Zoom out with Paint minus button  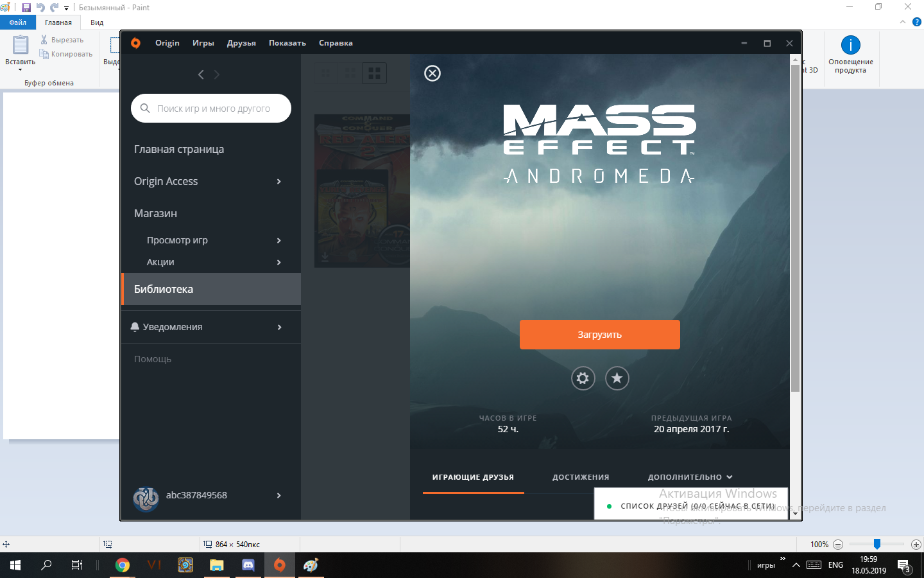point(838,545)
